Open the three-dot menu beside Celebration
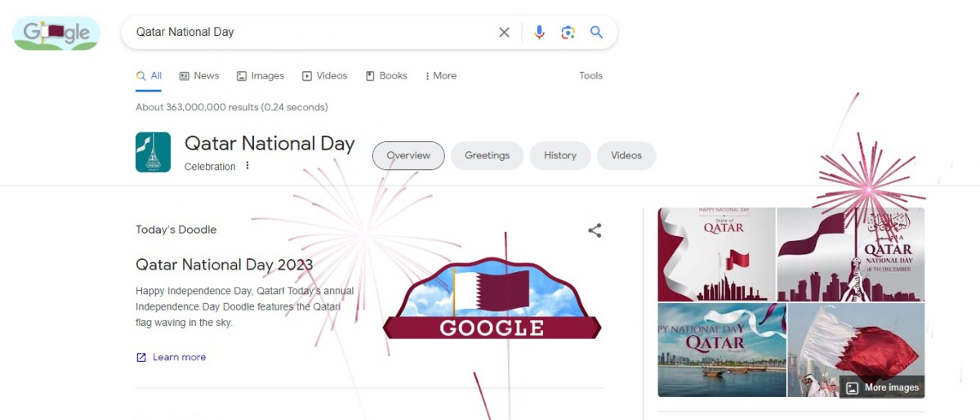This screenshot has width=980, height=420. click(247, 166)
